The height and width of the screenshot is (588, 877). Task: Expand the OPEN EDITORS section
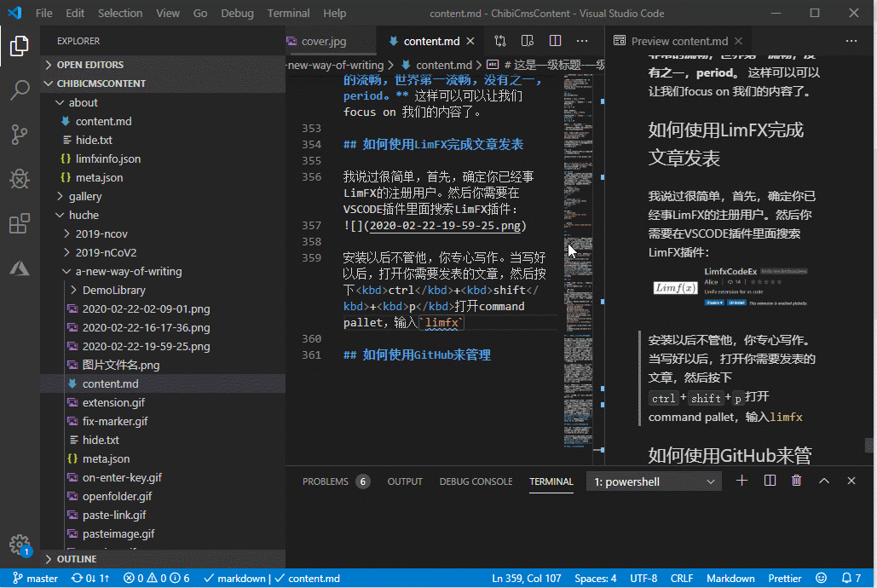tap(163, 64)
